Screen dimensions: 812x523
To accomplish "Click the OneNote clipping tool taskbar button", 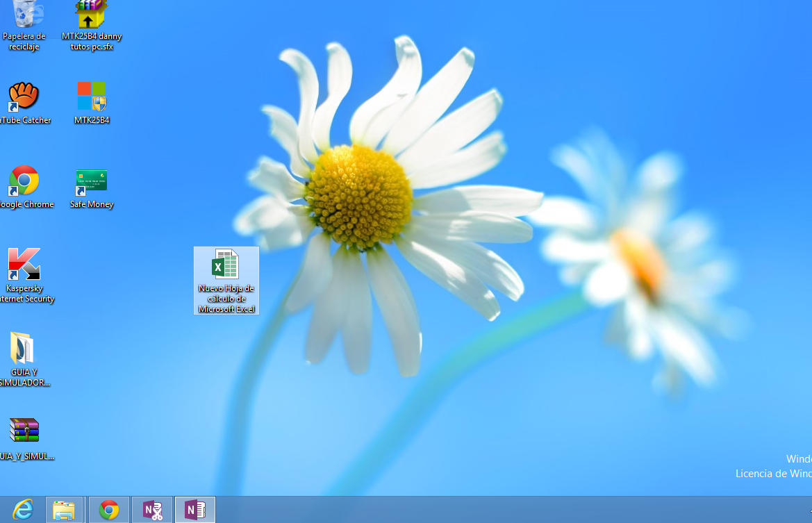I will 152,510.
